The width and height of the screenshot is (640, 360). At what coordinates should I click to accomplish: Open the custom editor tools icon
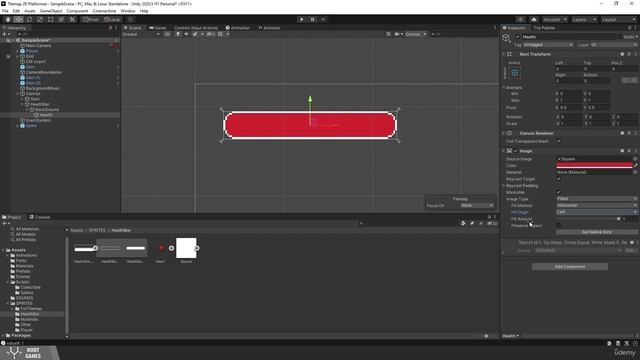pyautogui.click(x=72, y=19)
